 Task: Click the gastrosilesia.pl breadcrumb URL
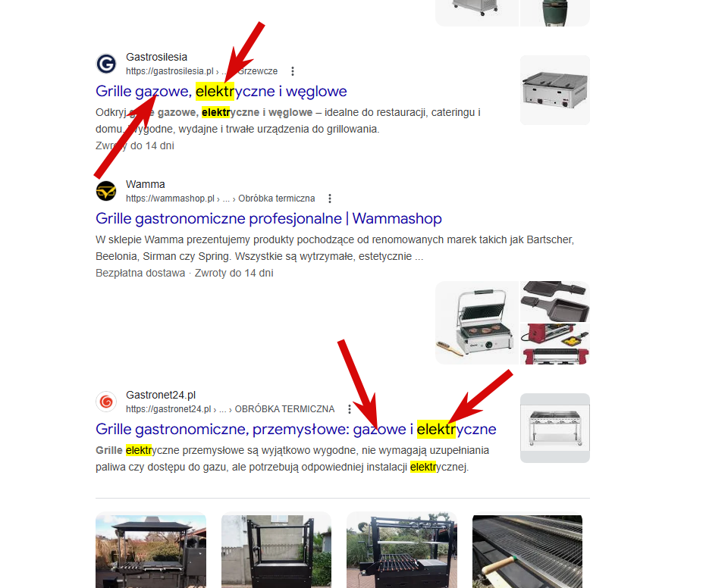[202, 71]
